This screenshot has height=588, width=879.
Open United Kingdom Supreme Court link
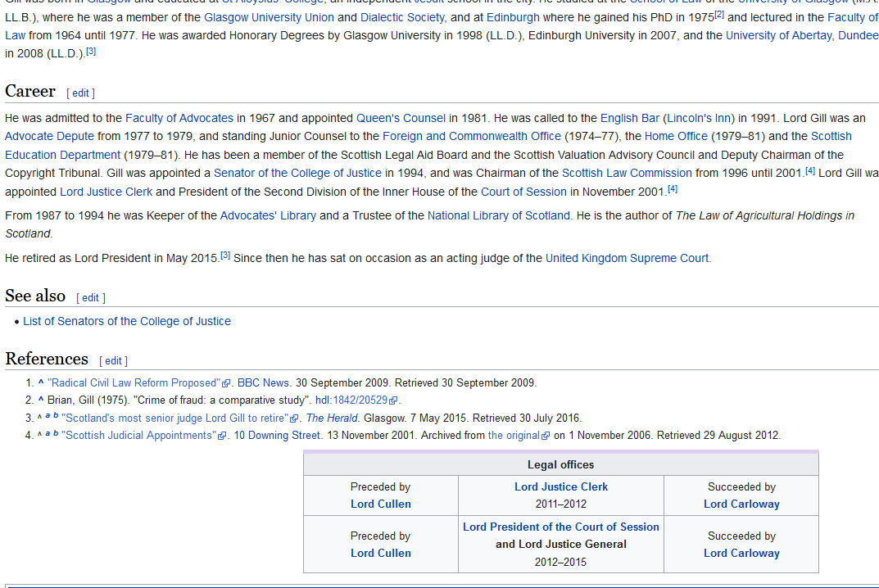(627, 259)
